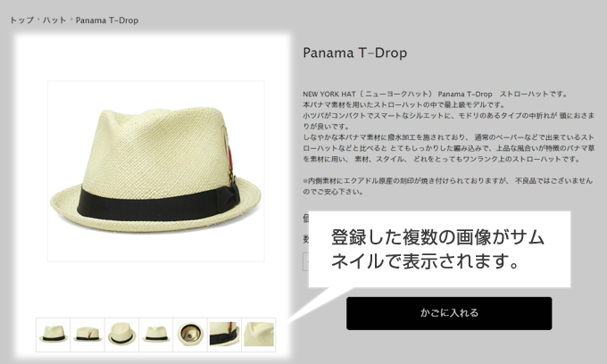The height and width of the screenshot is (364, 607).
Task: Click the large Panama hat product photo
Action: 156,171
